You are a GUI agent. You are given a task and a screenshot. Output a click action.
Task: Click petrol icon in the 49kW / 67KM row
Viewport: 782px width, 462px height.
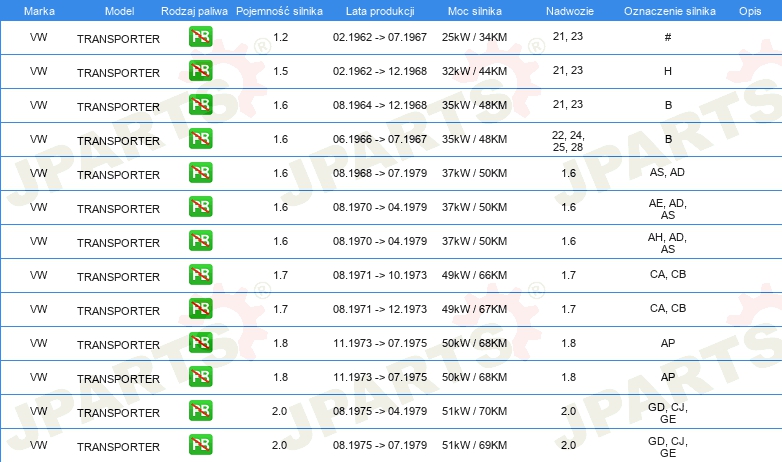coord(200,308)
